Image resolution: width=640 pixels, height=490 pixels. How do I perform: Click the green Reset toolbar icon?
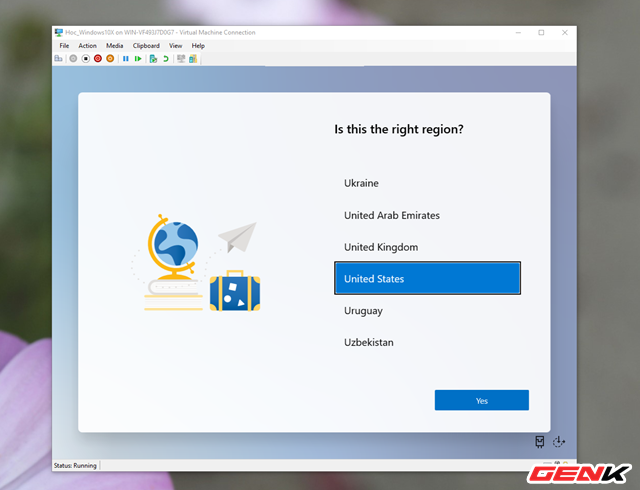138,59
